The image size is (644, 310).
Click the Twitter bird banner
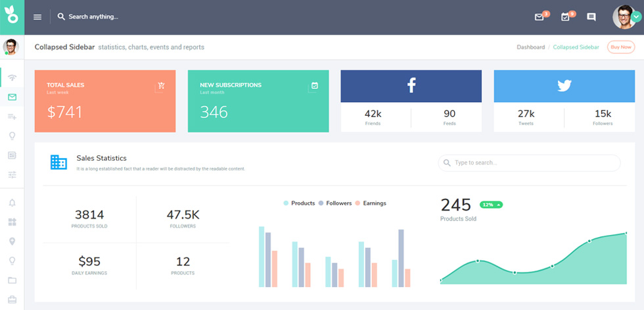click(564, 86)
